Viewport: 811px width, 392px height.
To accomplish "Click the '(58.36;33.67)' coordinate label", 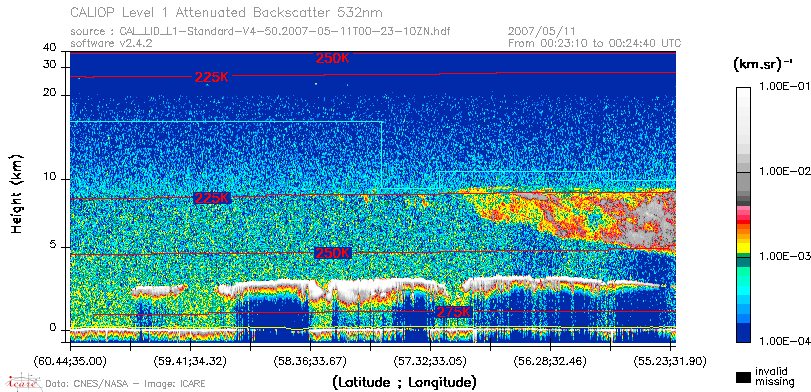I will [310, 360].
